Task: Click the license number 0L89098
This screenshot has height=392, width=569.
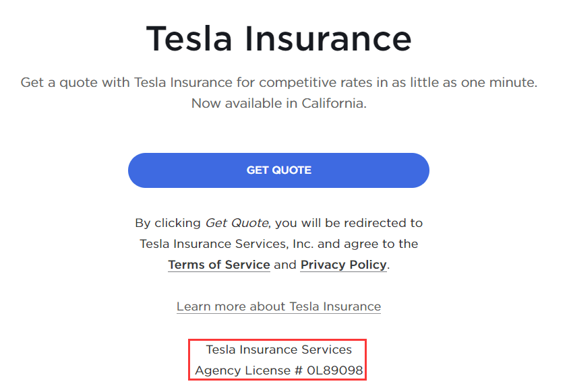Action: 334,370
